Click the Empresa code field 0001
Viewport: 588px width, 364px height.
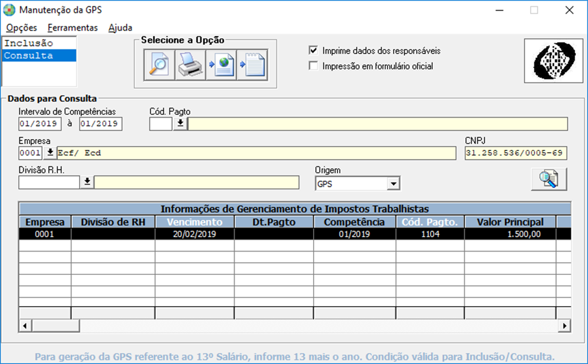coord(30,153)
